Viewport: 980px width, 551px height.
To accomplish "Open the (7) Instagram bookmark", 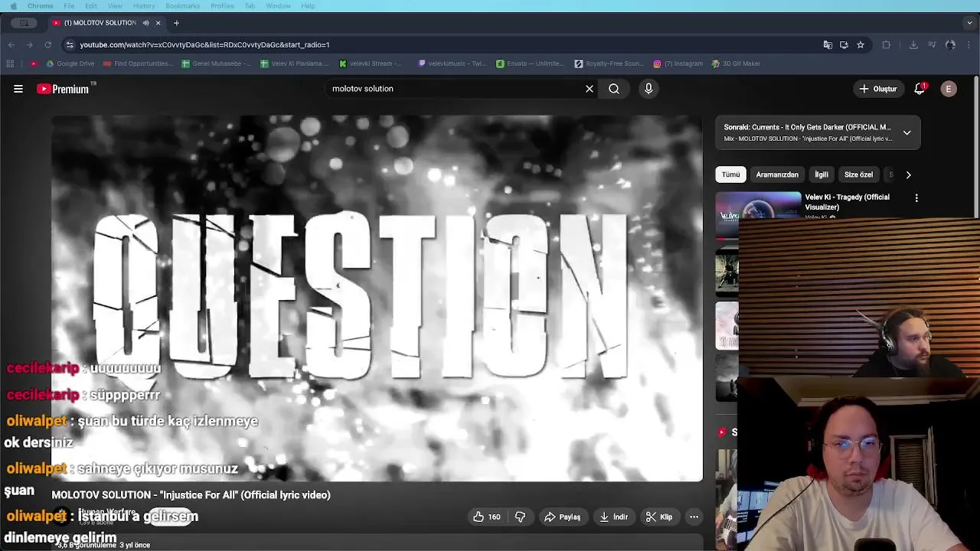I will coord(678,64).
